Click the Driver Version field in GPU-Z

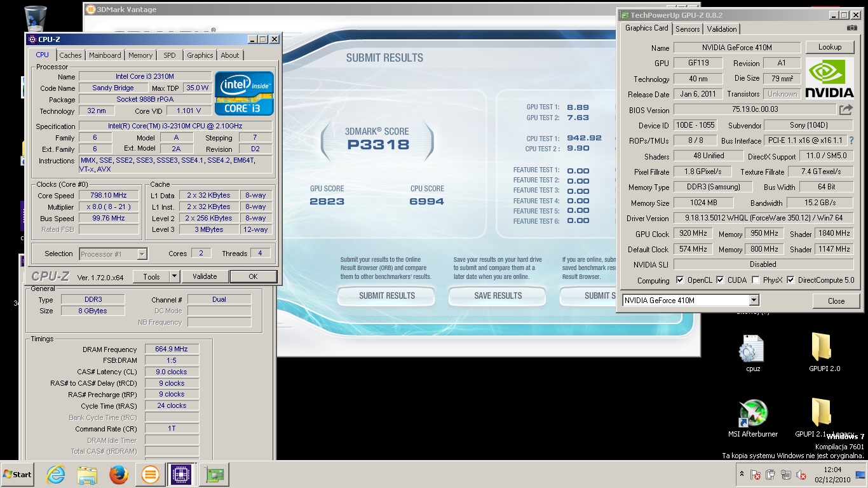[763, 218]
